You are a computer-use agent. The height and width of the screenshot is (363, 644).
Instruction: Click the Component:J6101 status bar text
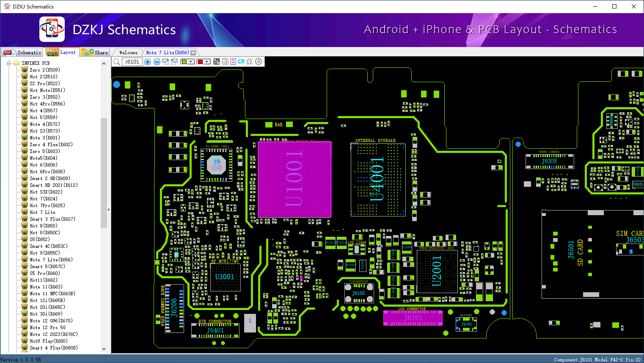tap(573, 360)
